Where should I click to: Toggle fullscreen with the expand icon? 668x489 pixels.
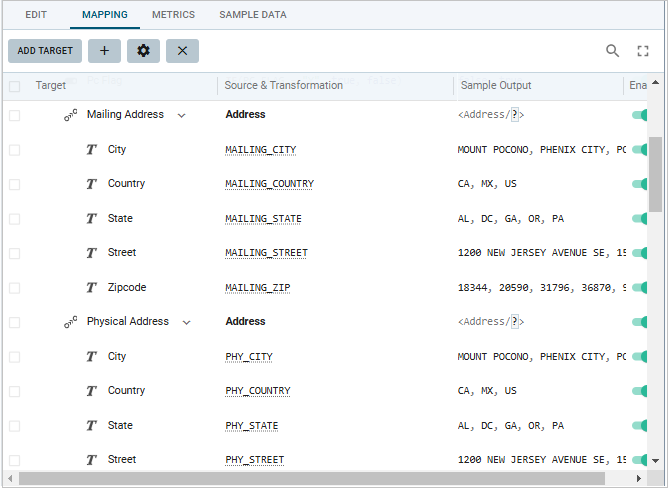(x=643, y=51)
